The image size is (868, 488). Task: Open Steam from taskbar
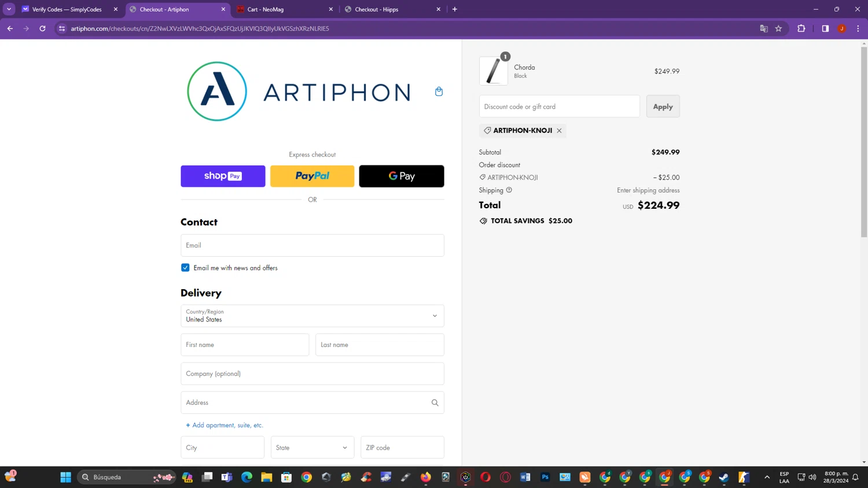click(724, 477)
